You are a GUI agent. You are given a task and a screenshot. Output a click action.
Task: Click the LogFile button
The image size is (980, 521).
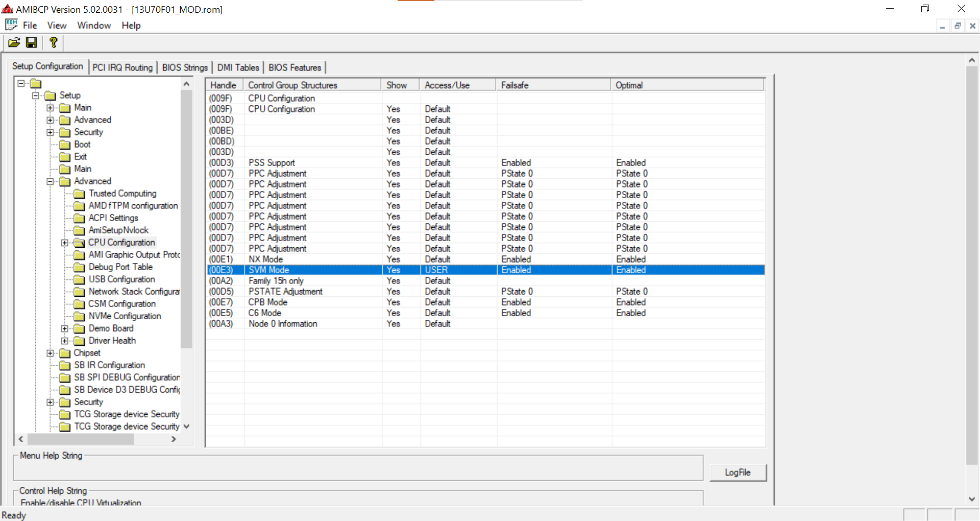(x=738, y=472)
